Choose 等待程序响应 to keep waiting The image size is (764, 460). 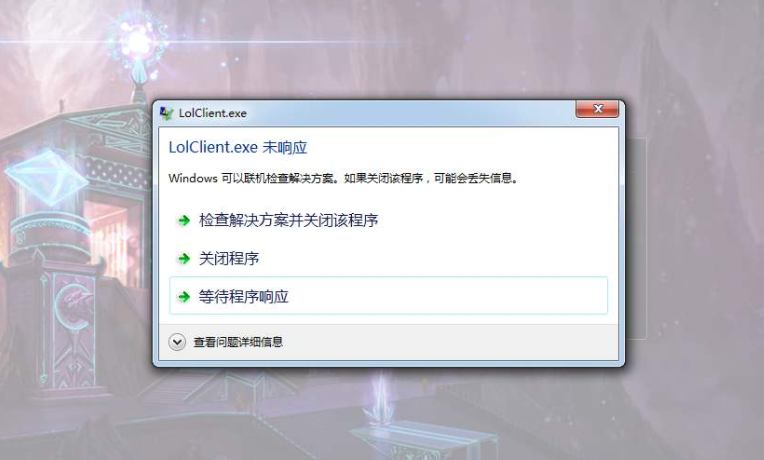tap(244, 296)
